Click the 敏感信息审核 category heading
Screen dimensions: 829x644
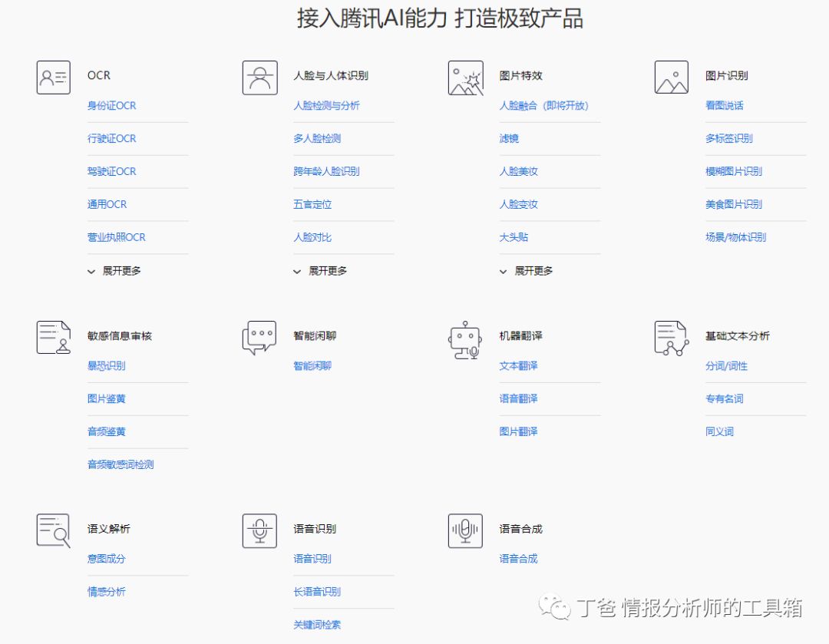click(120, 335)
